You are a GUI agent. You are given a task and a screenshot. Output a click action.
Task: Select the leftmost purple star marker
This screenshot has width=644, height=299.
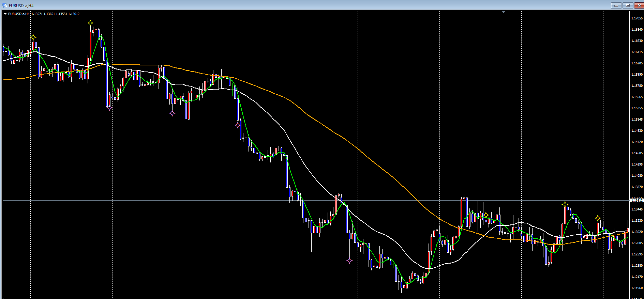109,108
